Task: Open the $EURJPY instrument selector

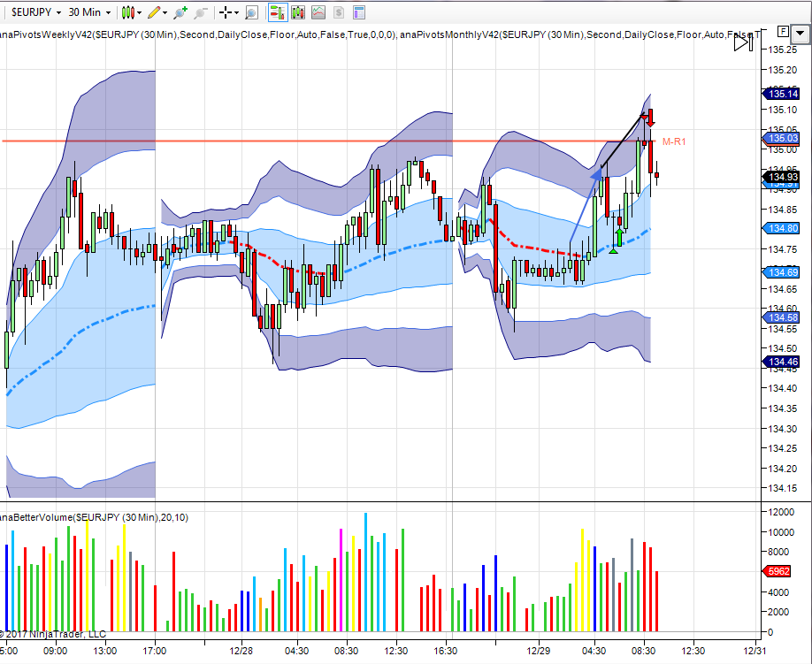Action: (35, 11)
